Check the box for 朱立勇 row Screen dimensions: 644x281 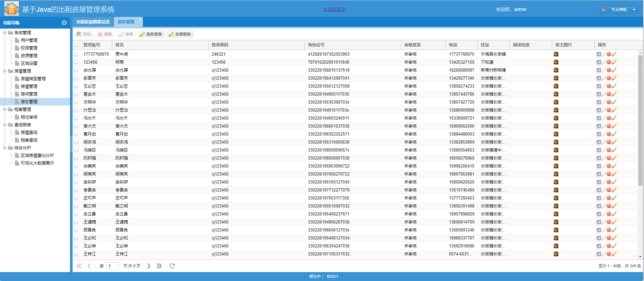click(76, 214)
